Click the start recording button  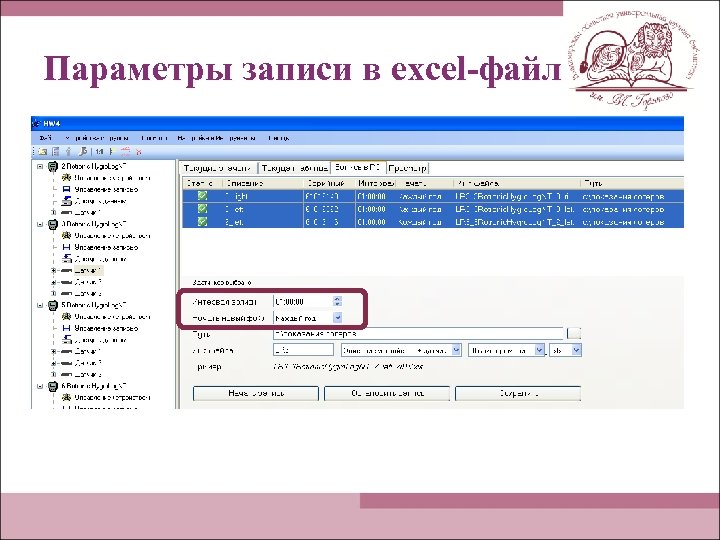[x=256, y=394]
